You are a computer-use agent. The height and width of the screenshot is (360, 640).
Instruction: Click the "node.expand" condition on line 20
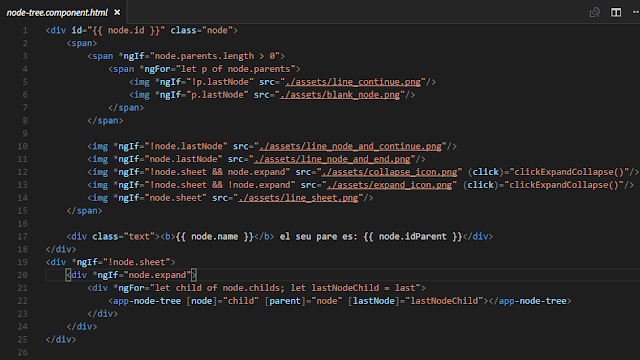click(x=157, y=275)
